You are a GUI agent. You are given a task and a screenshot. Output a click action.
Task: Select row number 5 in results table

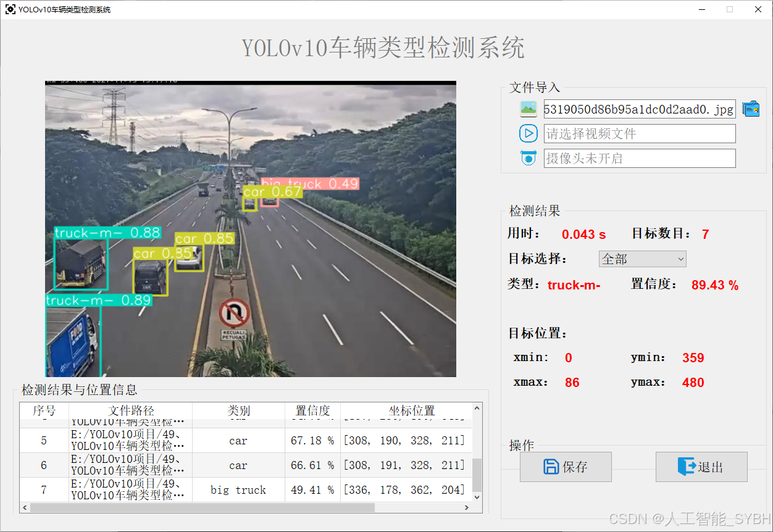pyautogui.click(x=44, y=441)
